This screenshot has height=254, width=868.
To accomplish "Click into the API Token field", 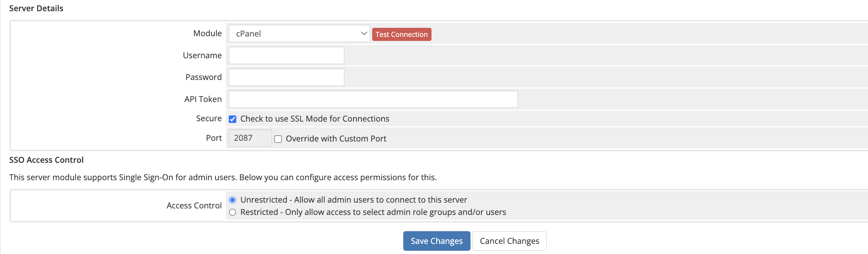I will pos(373,99).
